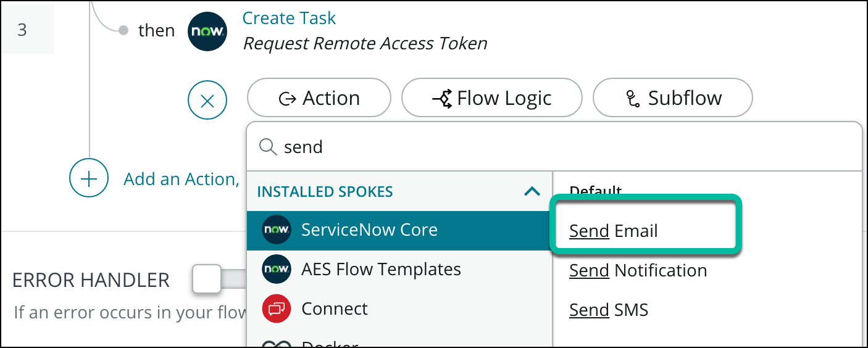Click the ServiceNow Core spoke logo

coord(276,230)
